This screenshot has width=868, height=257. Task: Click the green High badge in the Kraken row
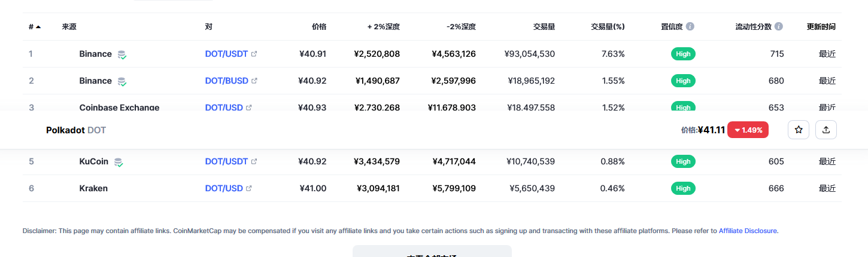(683, 188)
